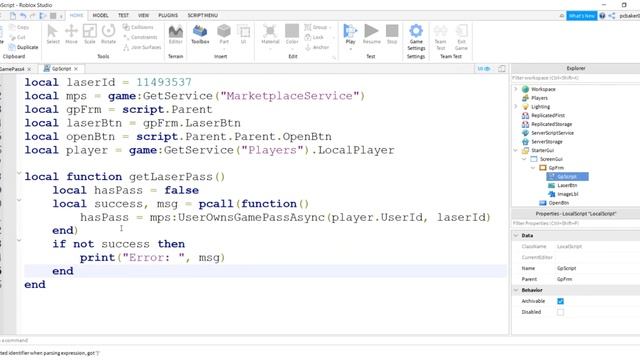This screenshot has width=640, height=360.
Task: Stop the running test
Action: 392,31
